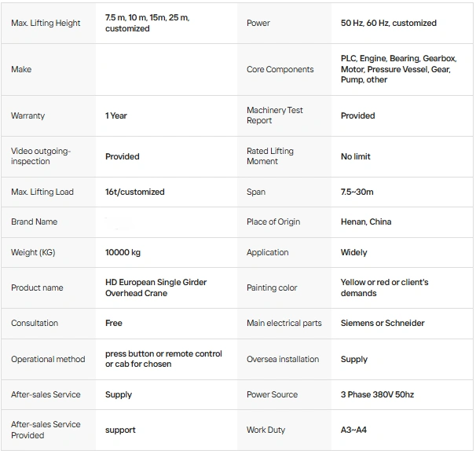Select the After-sales Service Provided label
Image resolution: width=476 pixels, height=454 pixels.
point(46,430)
